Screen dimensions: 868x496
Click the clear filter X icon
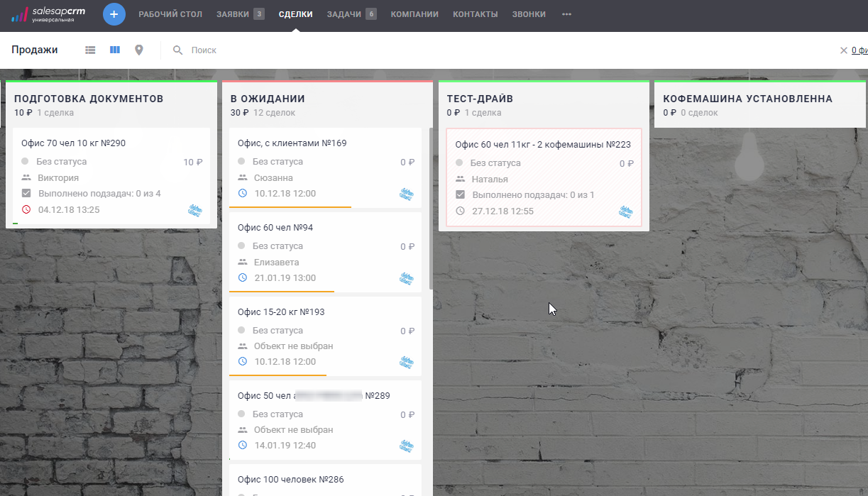point(843,50)
